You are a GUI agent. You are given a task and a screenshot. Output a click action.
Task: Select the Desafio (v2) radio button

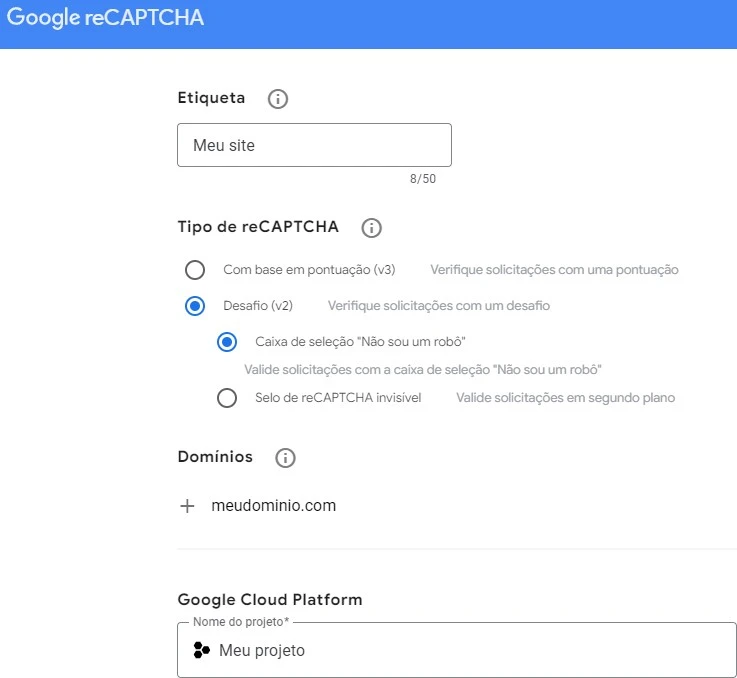195,306
